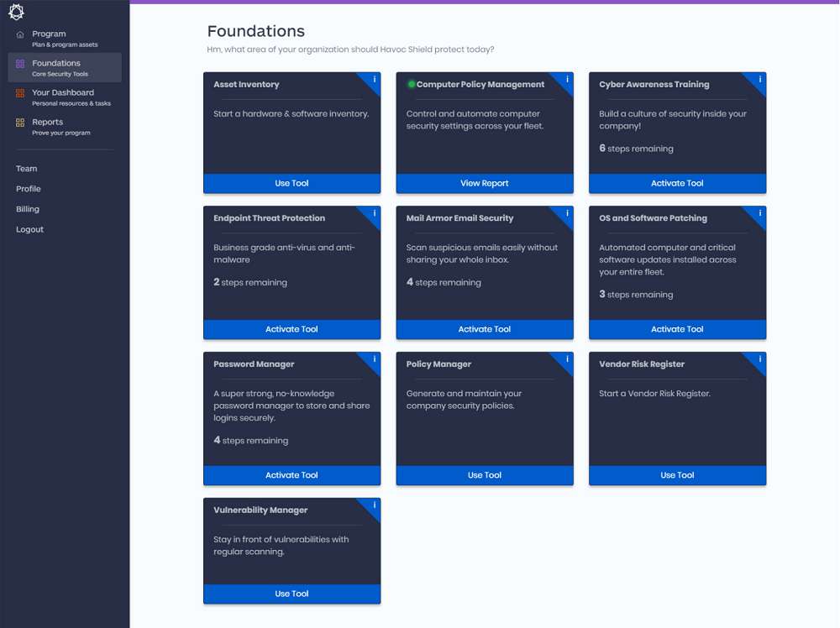840x628 pixels.
Task: Click the Havoc Shield logo icon
Action: [16, 12]
